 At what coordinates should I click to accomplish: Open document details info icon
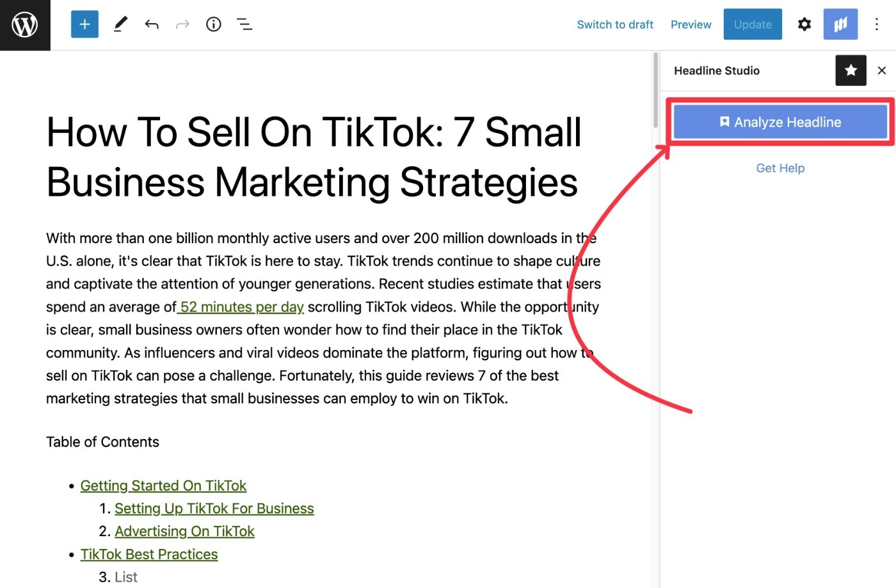tap(214, 24)
